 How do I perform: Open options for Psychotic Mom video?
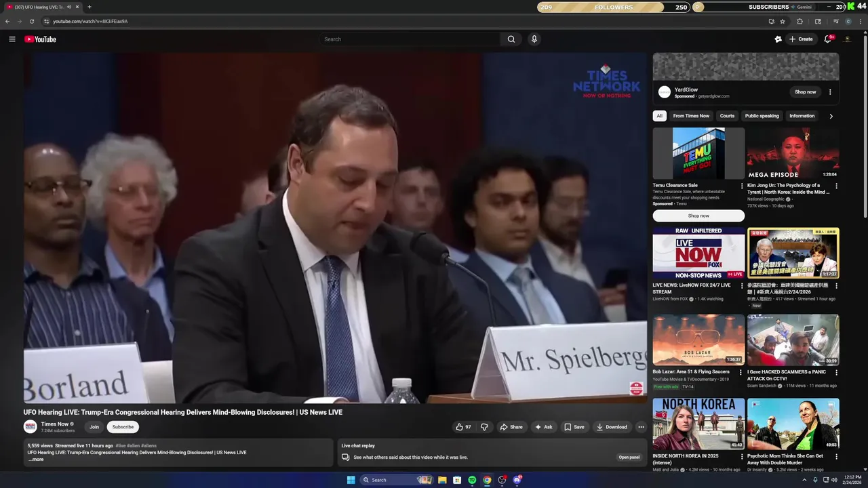836,457
